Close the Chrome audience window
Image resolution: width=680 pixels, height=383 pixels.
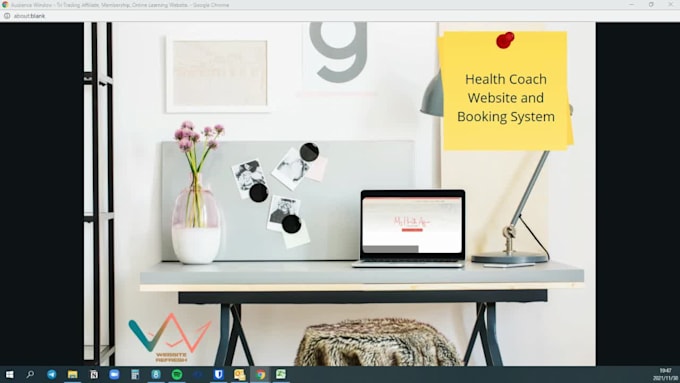(670, 4)
